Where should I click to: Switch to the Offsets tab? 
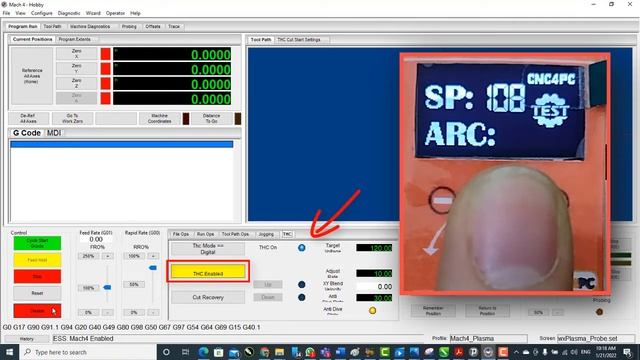point(153,27)
